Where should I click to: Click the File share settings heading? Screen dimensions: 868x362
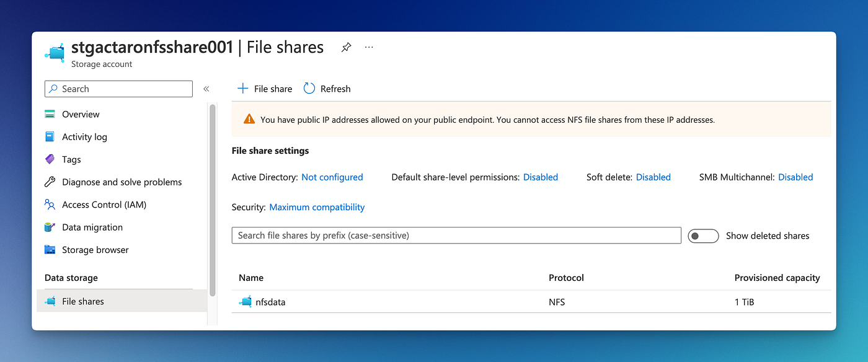tap(270, 151)
